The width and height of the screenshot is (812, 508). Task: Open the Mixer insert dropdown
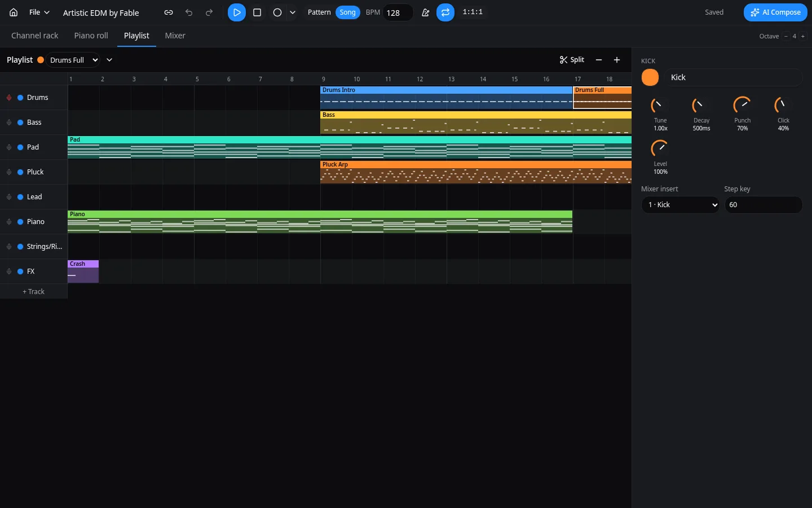tap(681, 205)
